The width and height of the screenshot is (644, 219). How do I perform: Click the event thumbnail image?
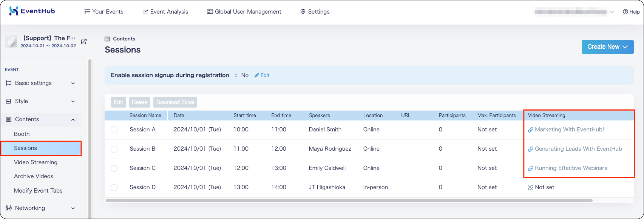[11, 42]
